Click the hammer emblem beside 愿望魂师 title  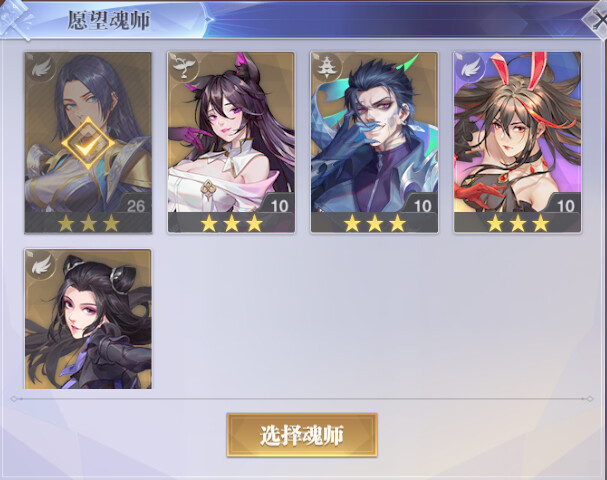pyautogui.click(x=16, y=19)
